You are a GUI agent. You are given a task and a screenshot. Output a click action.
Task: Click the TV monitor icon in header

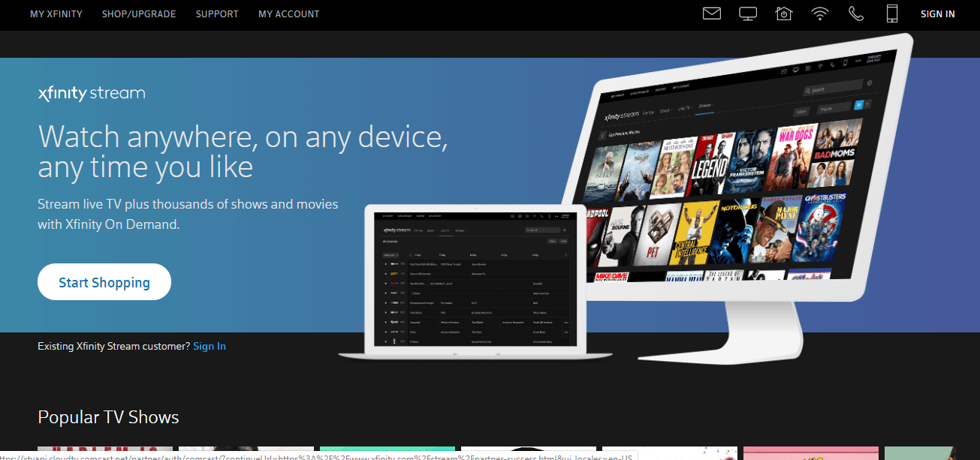pyautogui.click(x=748, y=14)
